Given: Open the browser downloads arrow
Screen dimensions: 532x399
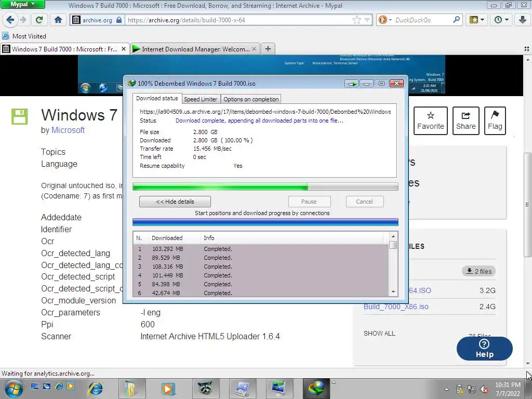Looking at the screenshot, I should pos(523,20).
